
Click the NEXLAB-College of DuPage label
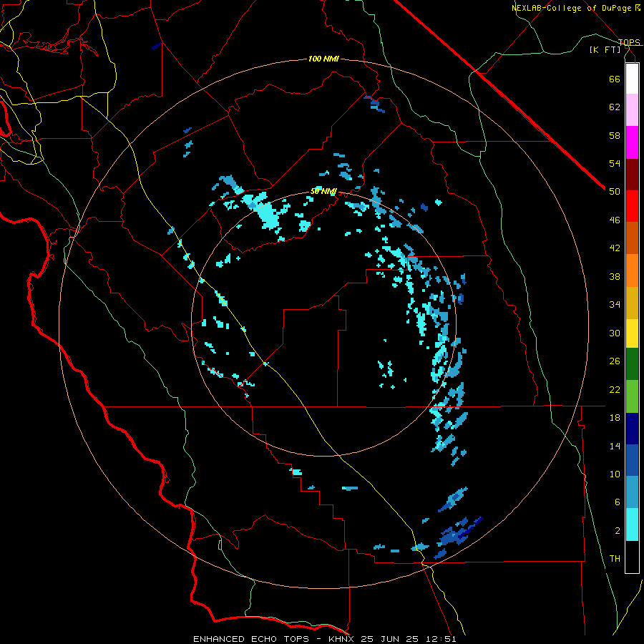575,8
